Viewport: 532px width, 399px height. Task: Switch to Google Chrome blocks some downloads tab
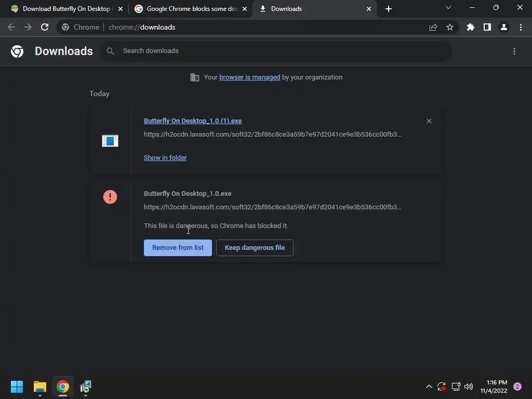[x=192, y=9]
